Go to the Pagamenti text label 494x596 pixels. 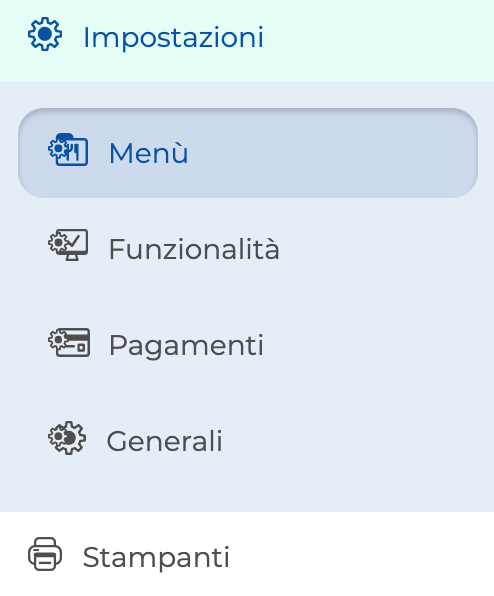pos(186,346)
